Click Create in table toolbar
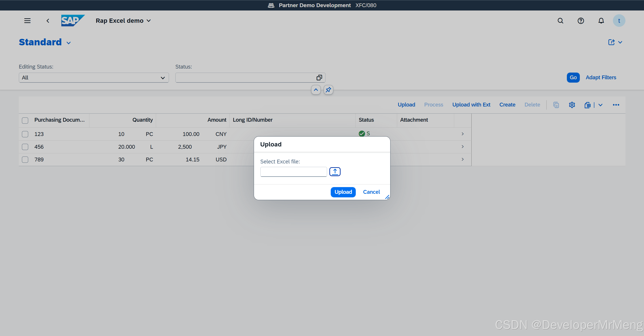Screen dimensions: 644x336 click(507, 105)
